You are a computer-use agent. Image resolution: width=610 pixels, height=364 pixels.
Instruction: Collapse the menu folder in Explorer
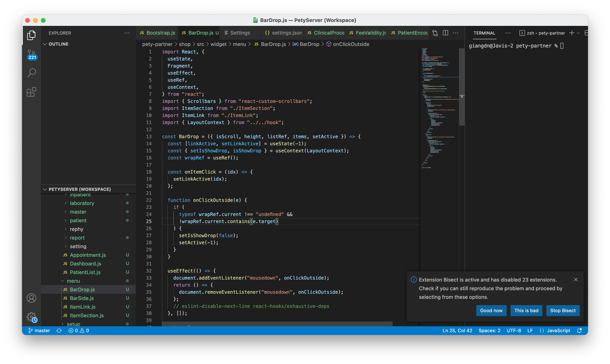click(x=62, y=281)
